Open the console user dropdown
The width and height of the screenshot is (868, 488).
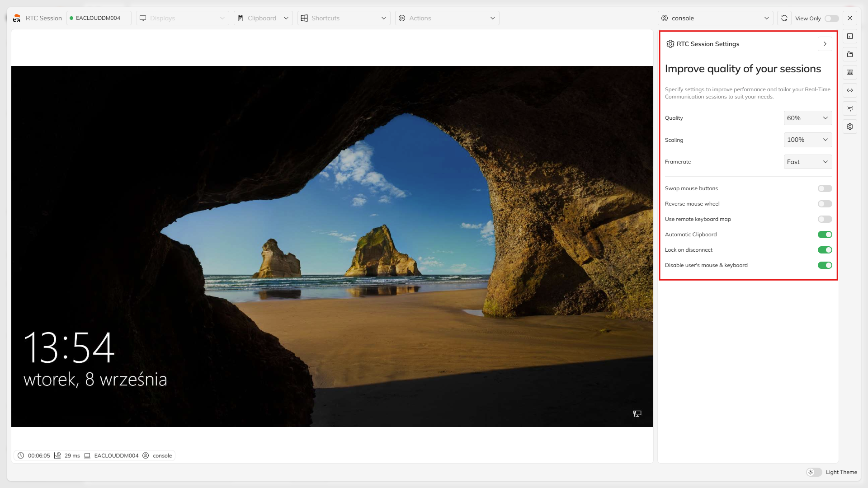coord(716,18)
